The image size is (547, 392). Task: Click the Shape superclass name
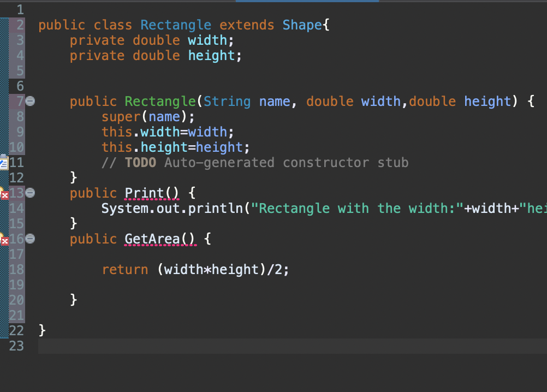(301, 25)
